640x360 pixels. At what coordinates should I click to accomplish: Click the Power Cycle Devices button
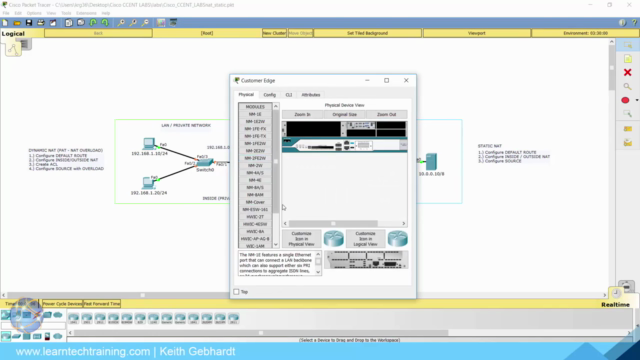click(62, 304)
